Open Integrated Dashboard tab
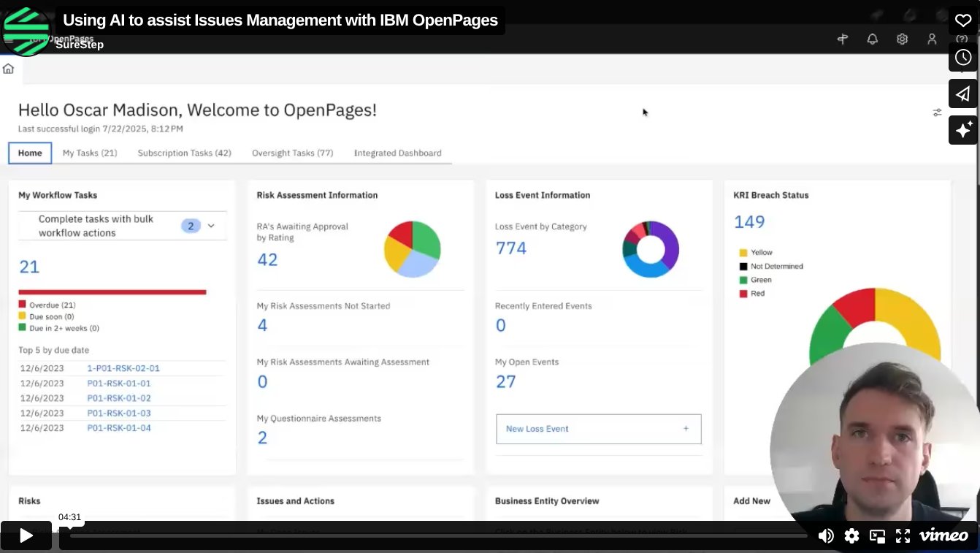 397,153
